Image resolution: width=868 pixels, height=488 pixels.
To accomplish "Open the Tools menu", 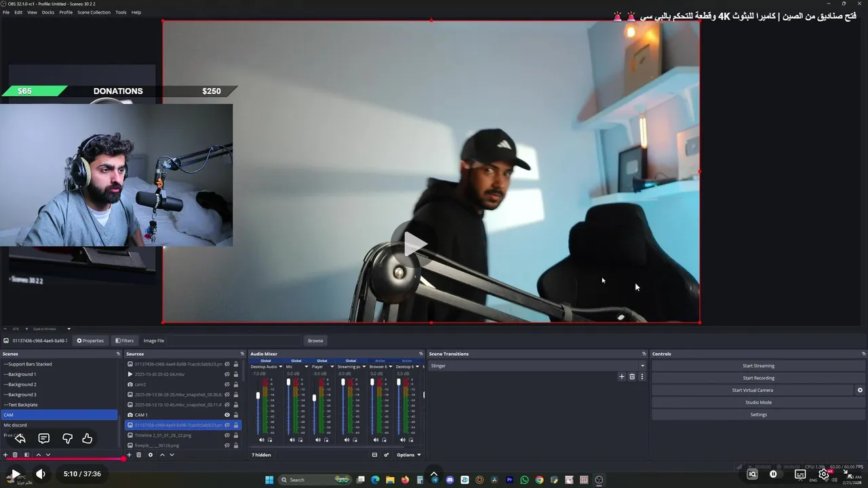I will [121, 12].
